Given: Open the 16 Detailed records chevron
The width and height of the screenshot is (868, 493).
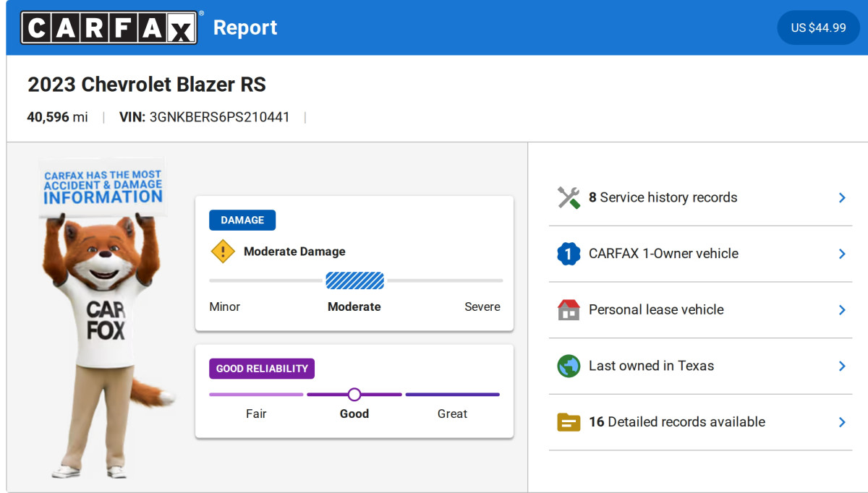Looking at the screenshot, I should (842, 422).
